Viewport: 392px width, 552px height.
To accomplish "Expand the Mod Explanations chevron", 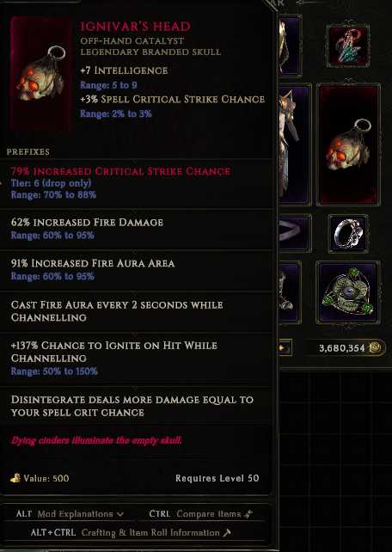I will pos(120,514).
